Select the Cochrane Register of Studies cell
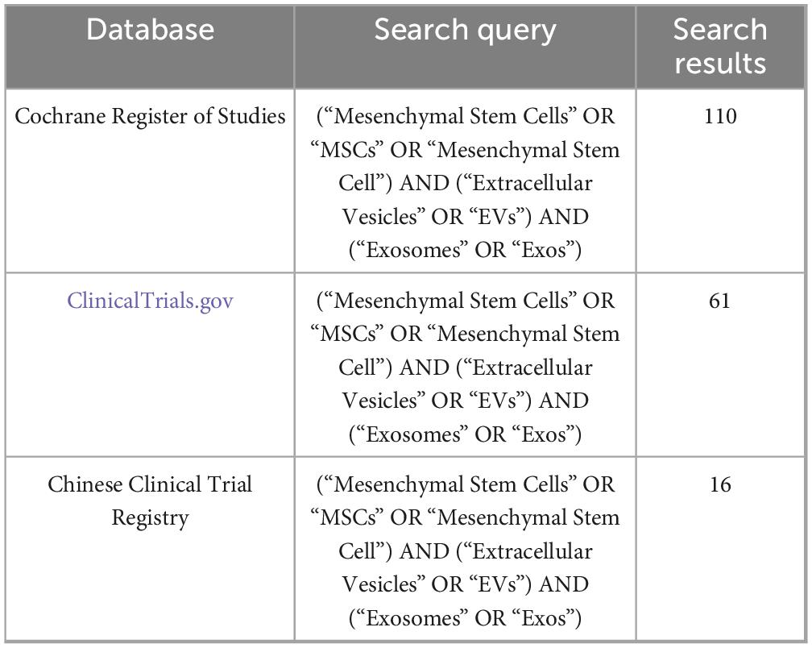 150,117
